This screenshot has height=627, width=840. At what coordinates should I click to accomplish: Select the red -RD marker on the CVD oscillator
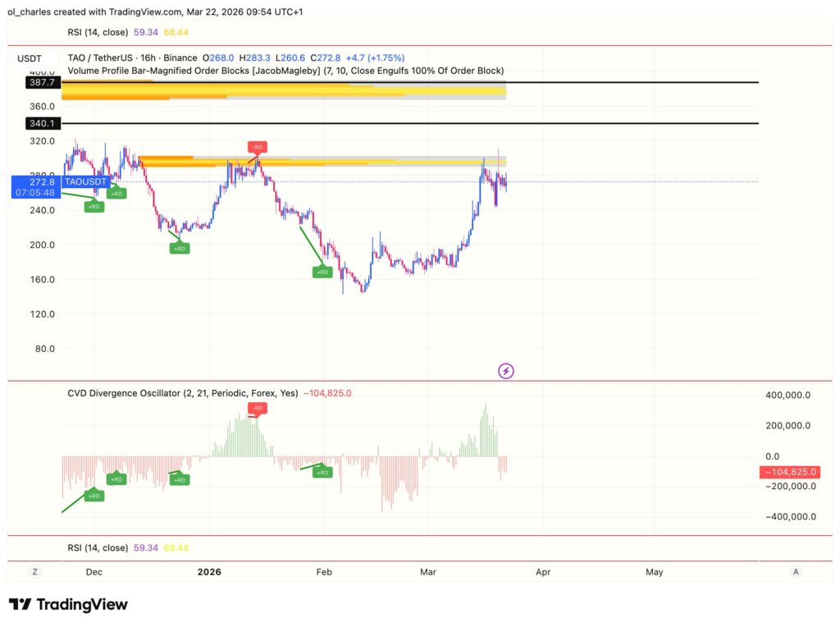257,408
